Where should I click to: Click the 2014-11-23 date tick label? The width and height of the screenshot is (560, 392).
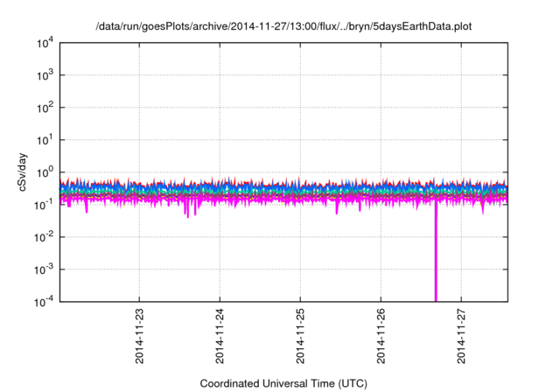[139, 336]
